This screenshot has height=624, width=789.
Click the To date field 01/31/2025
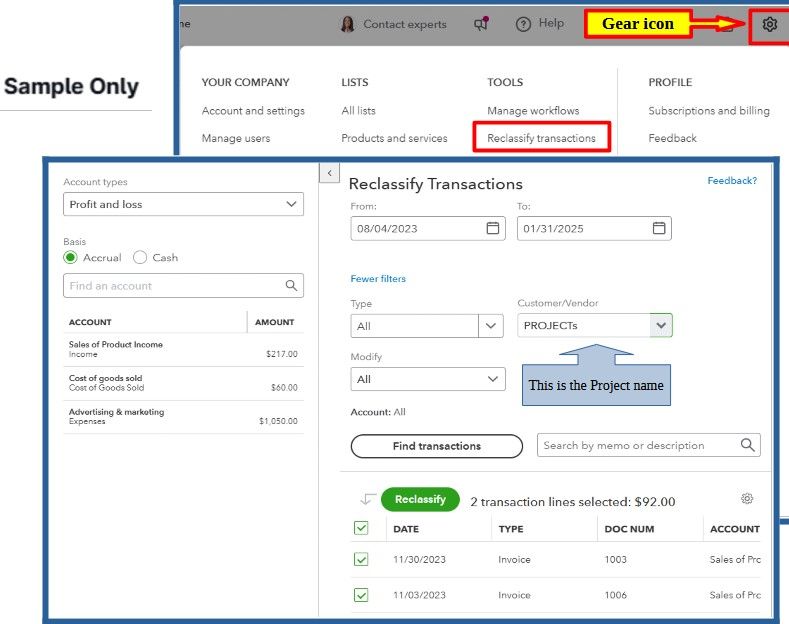(594, 228)
